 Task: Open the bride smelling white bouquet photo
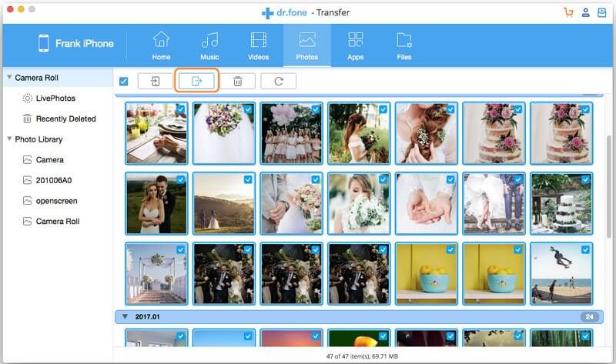click(x=359, y=203)
